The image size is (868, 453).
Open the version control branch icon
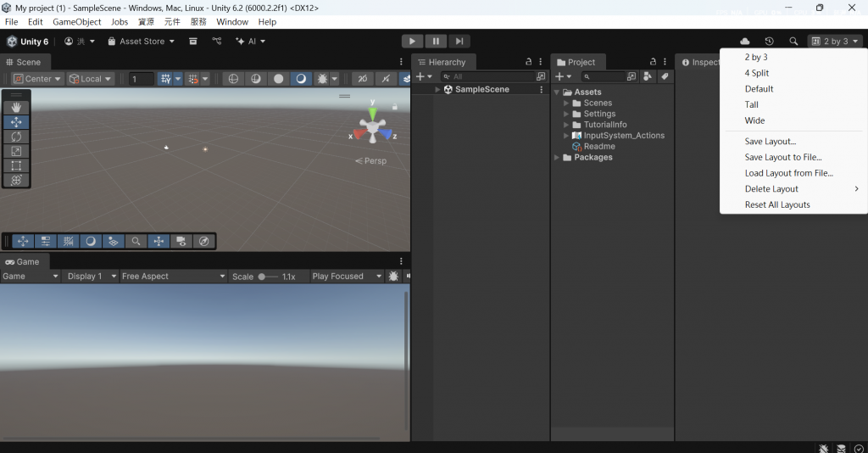(216, 41)
